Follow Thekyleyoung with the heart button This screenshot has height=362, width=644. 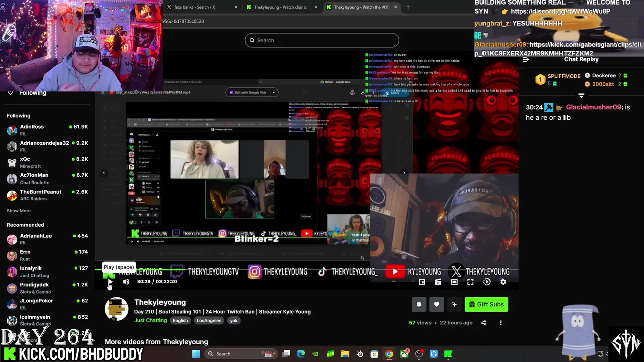coord(436,304)
